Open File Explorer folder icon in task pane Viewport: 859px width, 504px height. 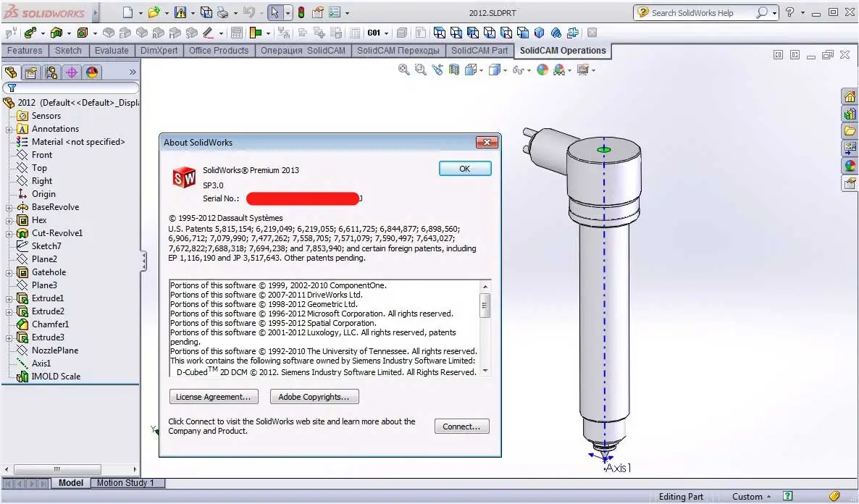(x=850, y=131)
